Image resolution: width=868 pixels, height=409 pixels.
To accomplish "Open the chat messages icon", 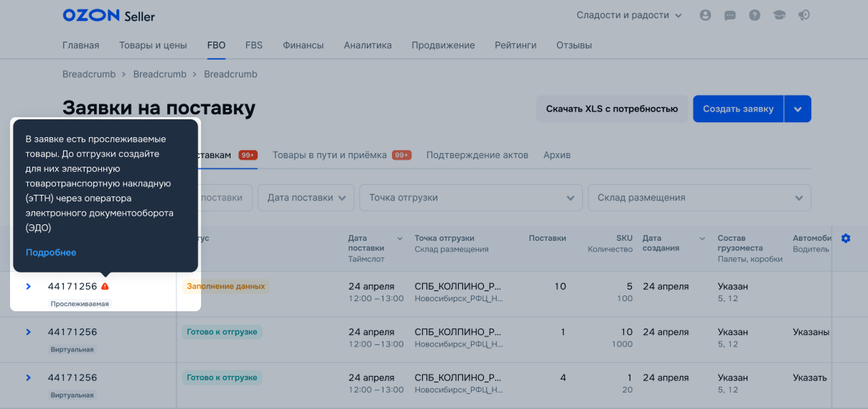I will (x=730, y=15).
